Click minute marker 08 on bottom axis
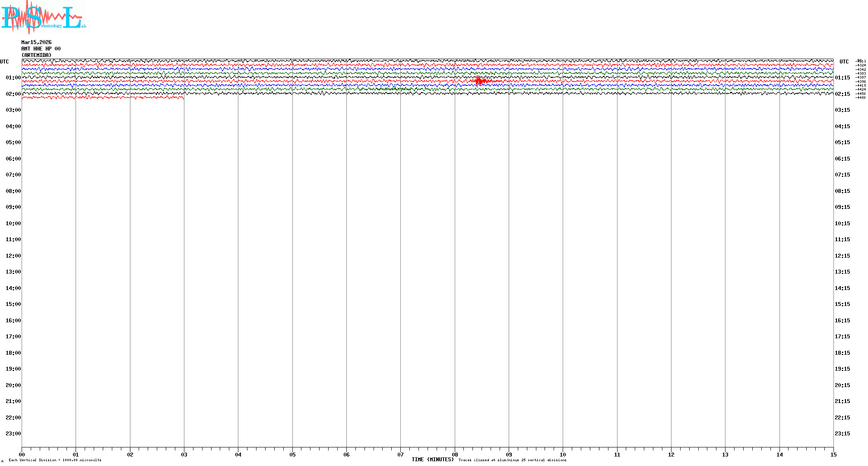This screenshot has height=466, width=868. [x=455, y=455]
